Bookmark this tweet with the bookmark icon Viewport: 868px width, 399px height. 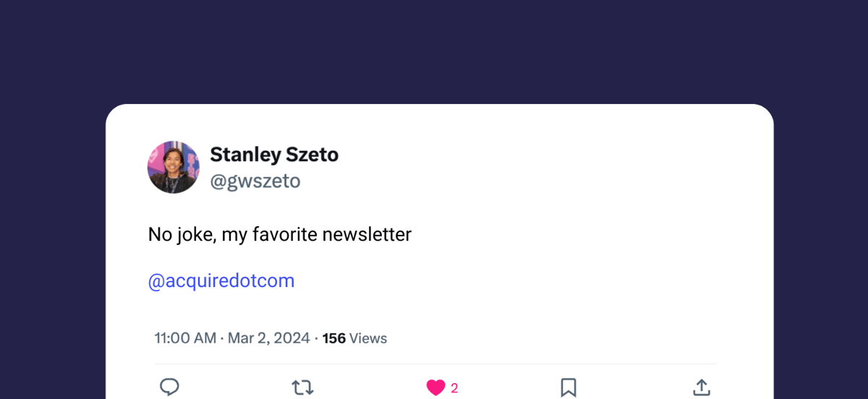[x=569, y=388]
